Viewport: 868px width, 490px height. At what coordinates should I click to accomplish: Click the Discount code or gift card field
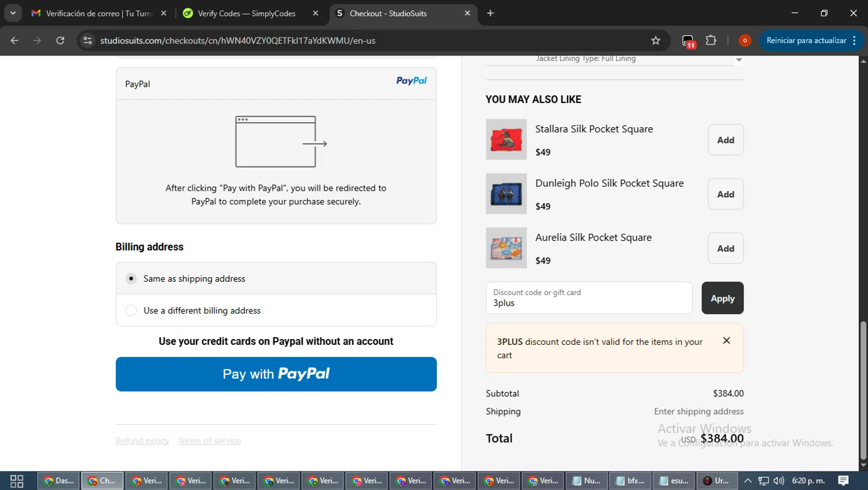pyautogui.click(x=589, y=298)
